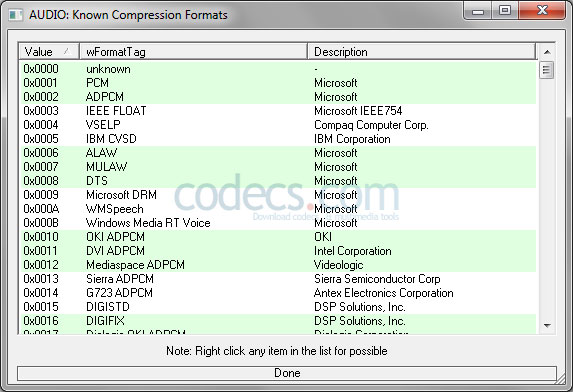Image resolution: width=573 pixels, height=392 pixels.
Task: Maximize the Known Compression Formats window
Action: (505, 10)
